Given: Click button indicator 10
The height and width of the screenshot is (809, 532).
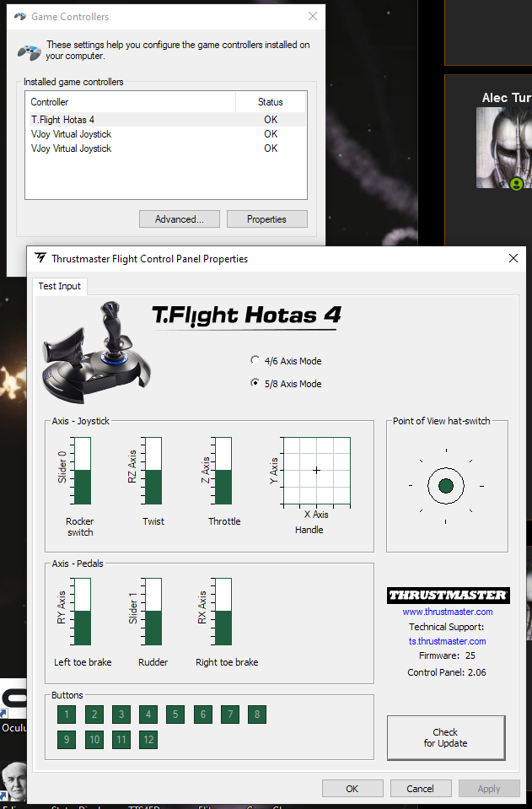Looking at the screenshot, I should pyautogui.click(x=94, y=739).
